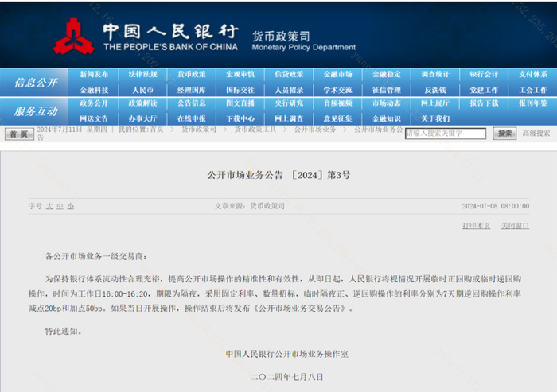Click the 信息公开 section label
Screen dimensions: 557x392
[x=36, y=83]
